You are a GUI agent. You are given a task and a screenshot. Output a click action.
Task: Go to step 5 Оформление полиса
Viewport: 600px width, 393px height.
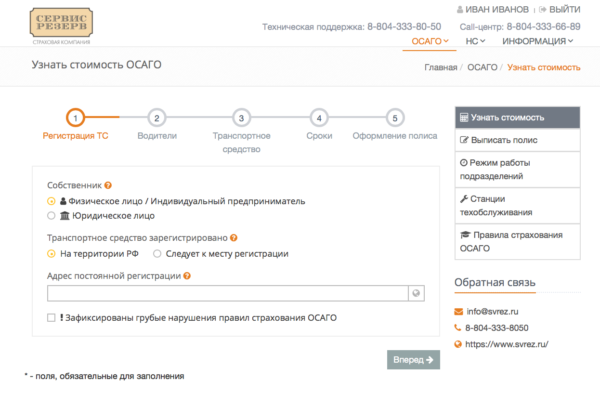395,118
